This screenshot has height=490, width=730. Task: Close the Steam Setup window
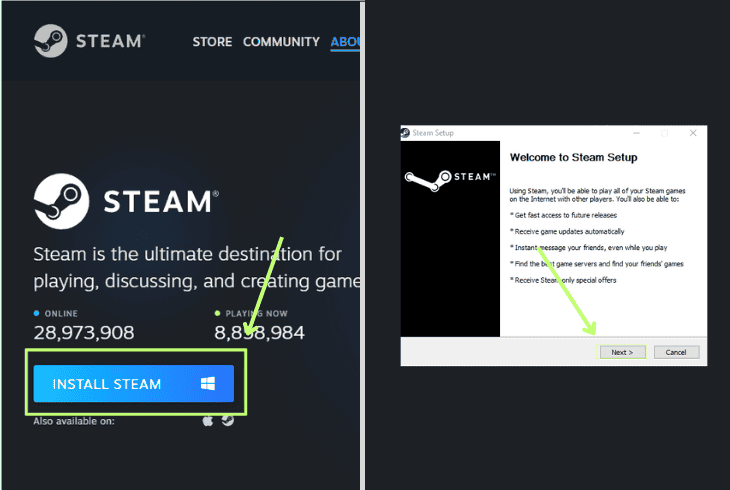pyautogui.click(x=693, y=133)
